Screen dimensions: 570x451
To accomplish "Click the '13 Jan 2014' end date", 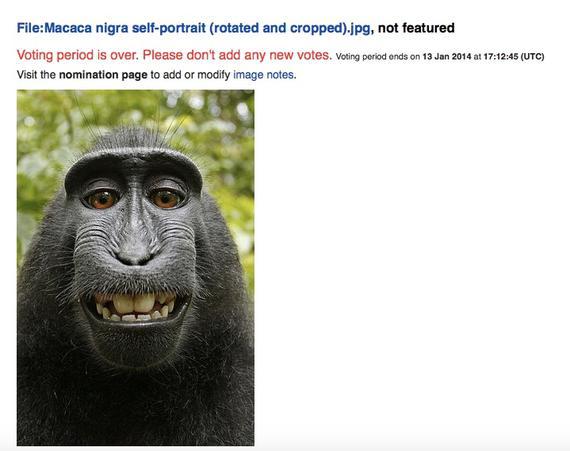I will coord(447,57).
